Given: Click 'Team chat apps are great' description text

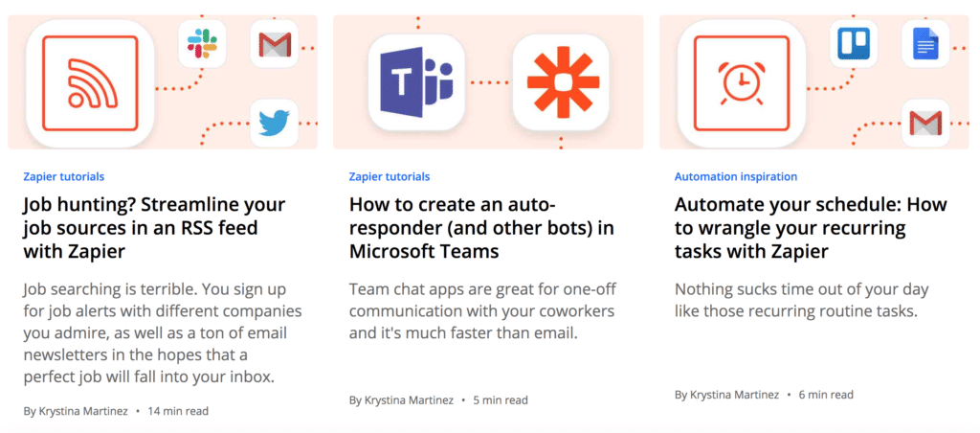Looking at the screenshot, I should pyautogui.click(x=481, y=311).
